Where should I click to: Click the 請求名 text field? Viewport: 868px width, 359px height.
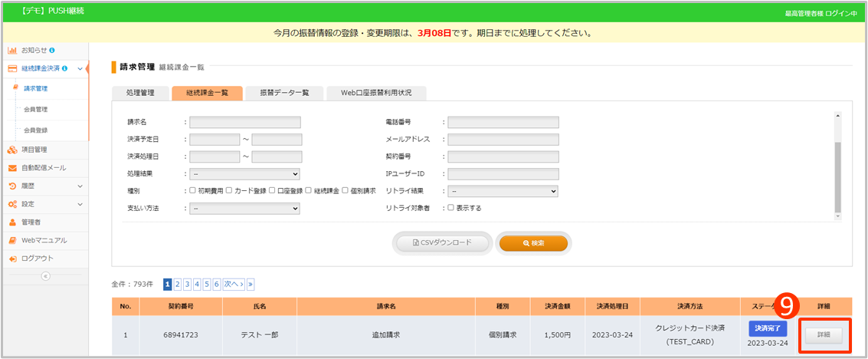(244, 122)
